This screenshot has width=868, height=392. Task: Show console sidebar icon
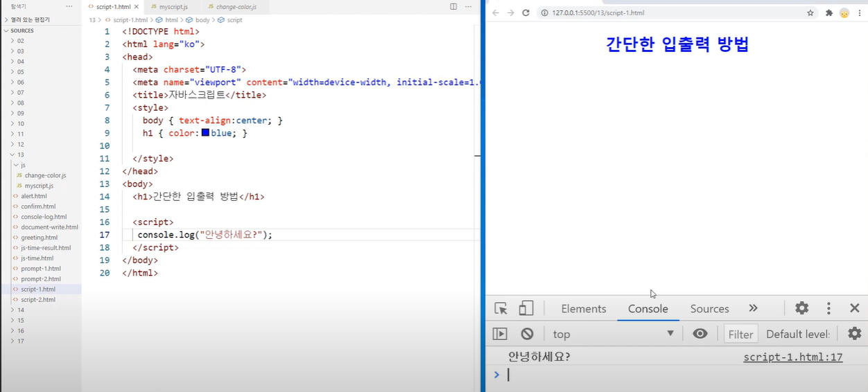500,334
